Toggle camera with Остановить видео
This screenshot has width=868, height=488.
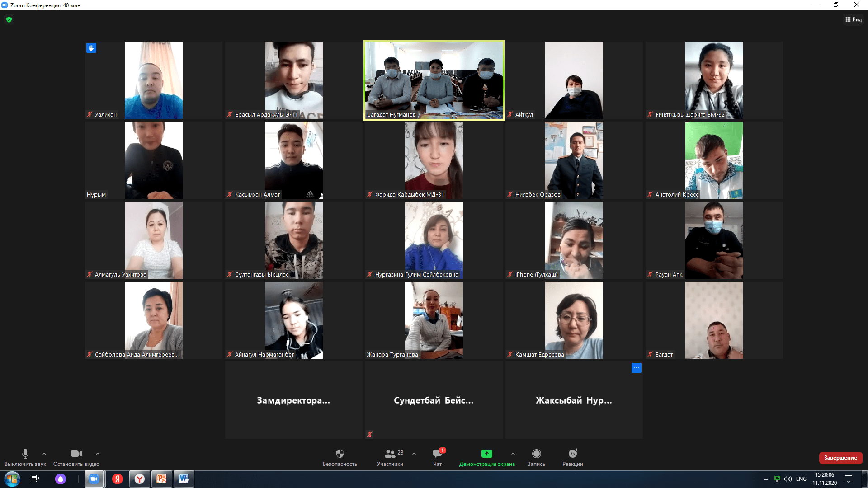pyautogui.click(x=76, y=454)
